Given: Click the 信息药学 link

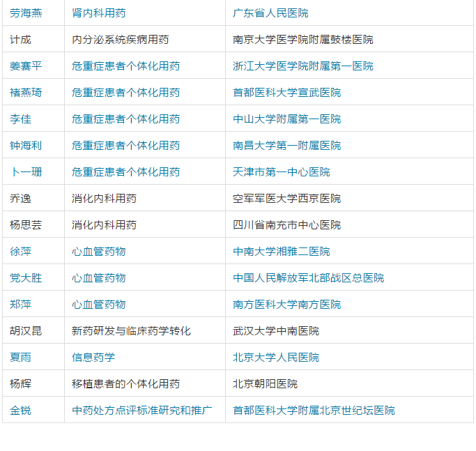Looking at the screenshot, I should click(93, 357).
